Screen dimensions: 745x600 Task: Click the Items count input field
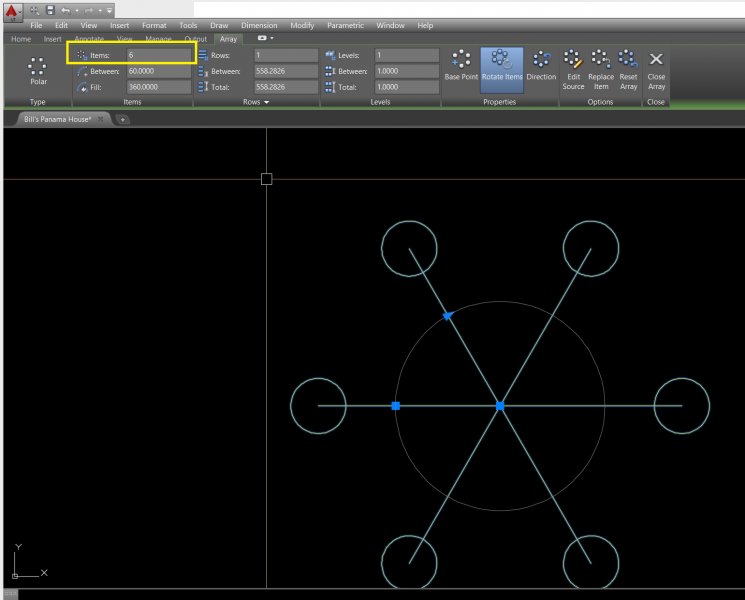click(158, 55)
